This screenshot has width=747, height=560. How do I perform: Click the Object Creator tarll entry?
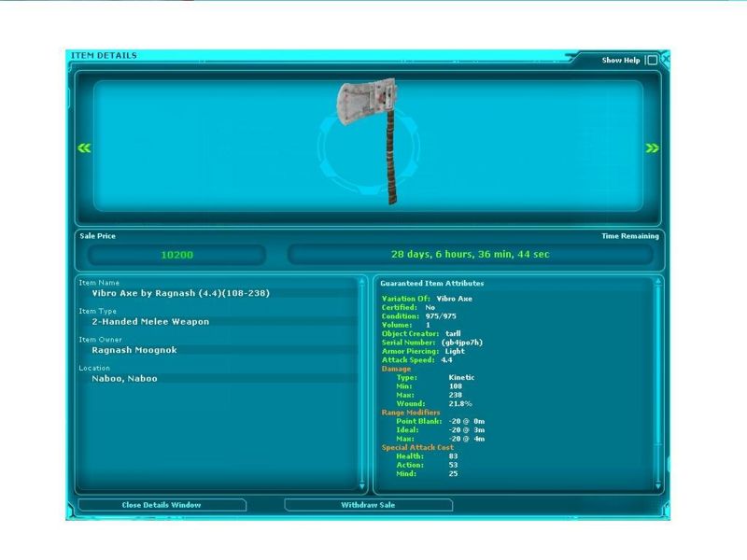click(453, 333)
